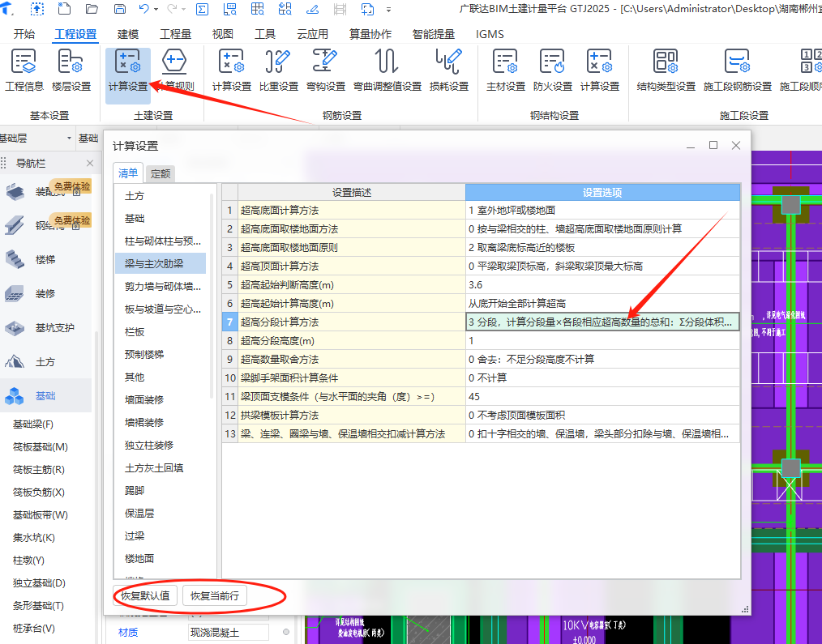Screen dimensions: 822x644
Task: Click the 钢结构 steel beam icon in navigation
Action: pos(15,225)
